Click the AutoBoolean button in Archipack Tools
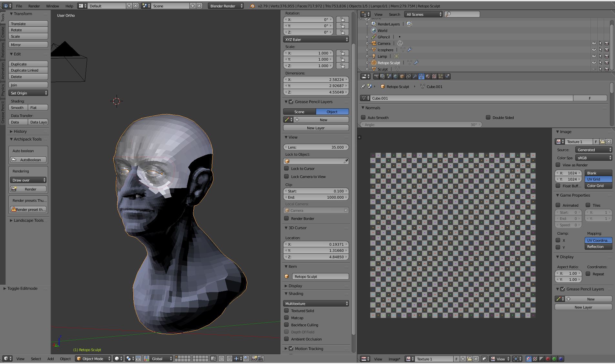Image resolution: width=615 pixels, height=364 pixels. tap(28, 160)
